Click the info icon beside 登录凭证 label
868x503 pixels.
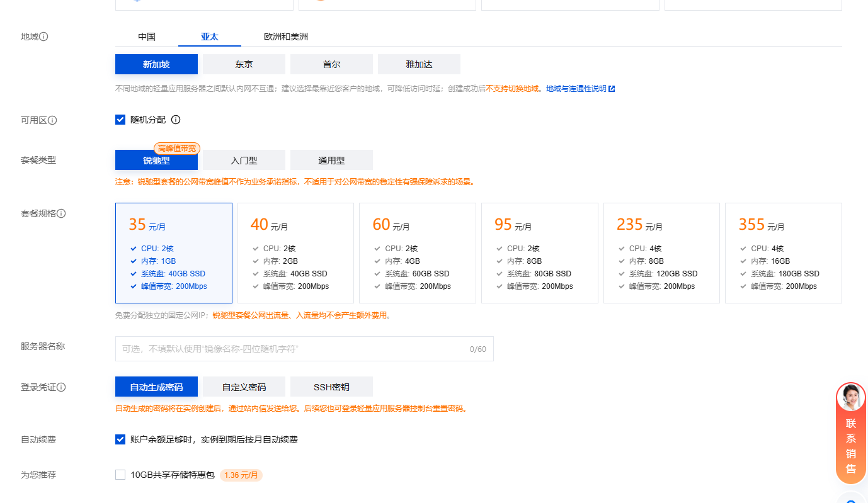(x=60, y=387)
